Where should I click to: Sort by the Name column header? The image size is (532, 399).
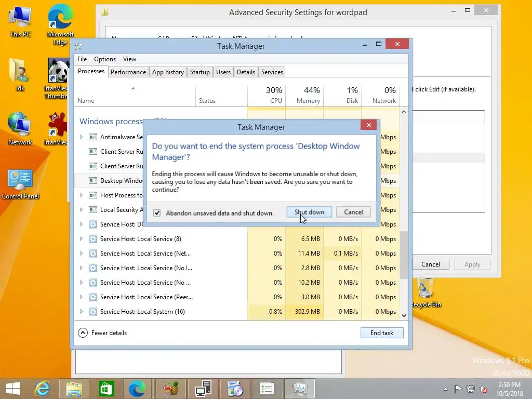pyautogui.click(x=135, y=96)
